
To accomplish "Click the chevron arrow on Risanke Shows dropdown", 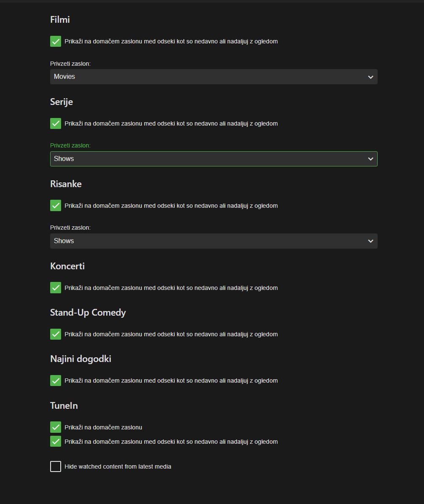I will 370,241.
